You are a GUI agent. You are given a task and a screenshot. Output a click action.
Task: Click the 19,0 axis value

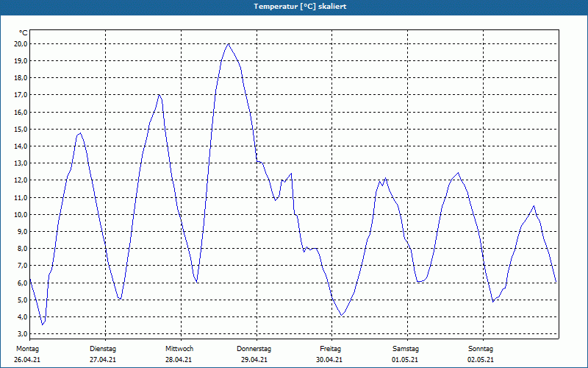coord(21,61)
